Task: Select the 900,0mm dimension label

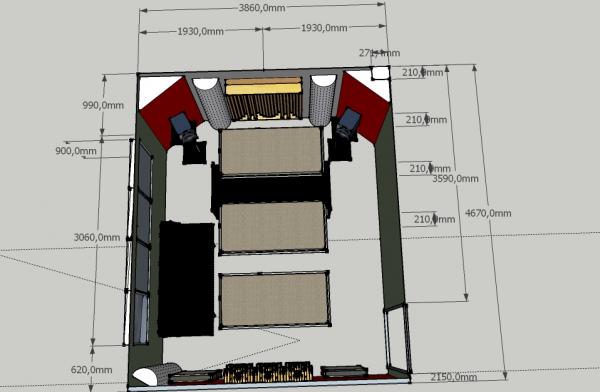Action: coord(76,151)
